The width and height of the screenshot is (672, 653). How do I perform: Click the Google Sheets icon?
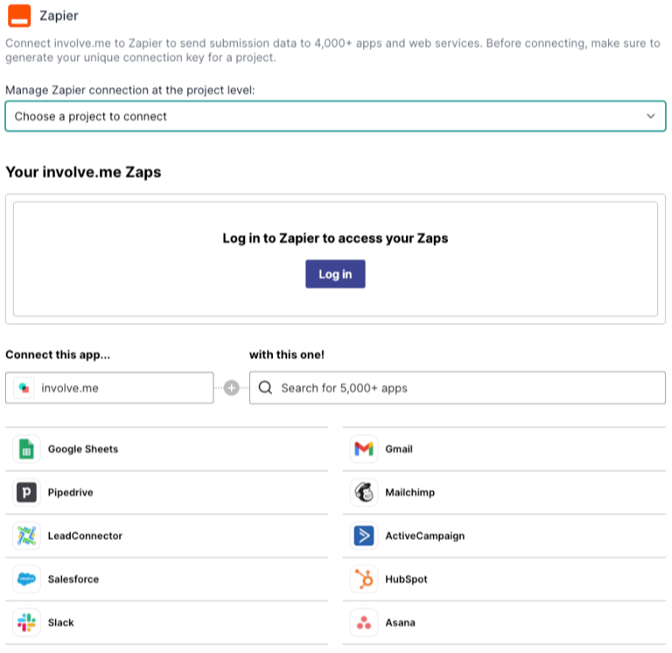coord(27,449)
